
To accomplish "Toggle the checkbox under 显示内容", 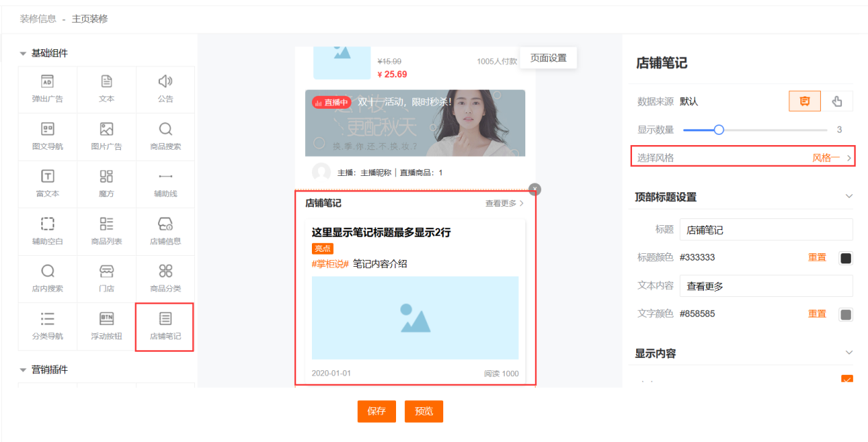I will coord(847,380).
